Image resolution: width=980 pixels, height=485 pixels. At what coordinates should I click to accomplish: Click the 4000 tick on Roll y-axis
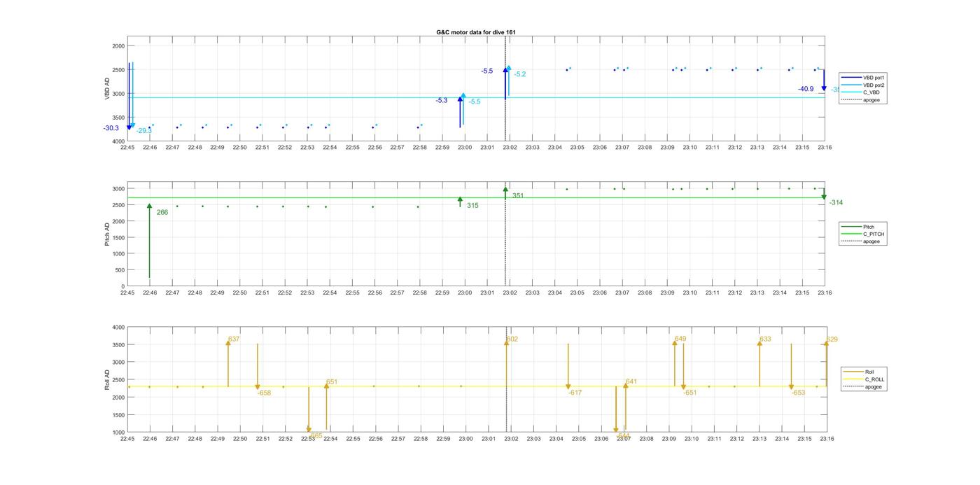[118, 328]
